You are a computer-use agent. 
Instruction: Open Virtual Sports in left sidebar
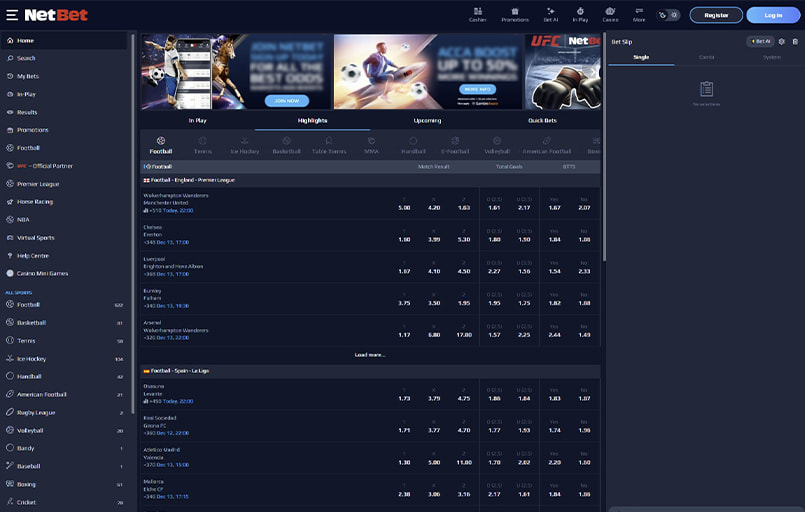[64, 238]
